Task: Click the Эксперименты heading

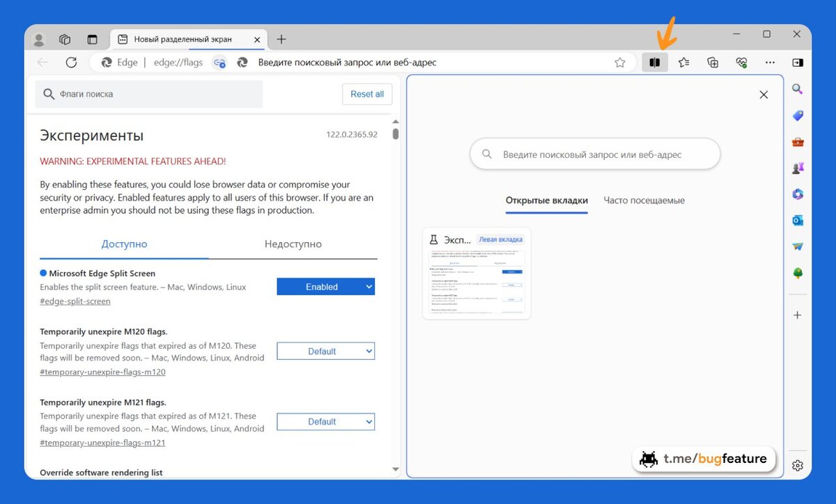Action: pyautogui.click(x=92, y=136)
